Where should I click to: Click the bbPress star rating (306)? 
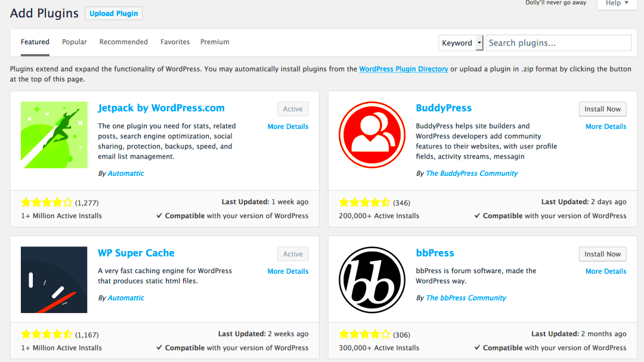click(x=365, y=334)
